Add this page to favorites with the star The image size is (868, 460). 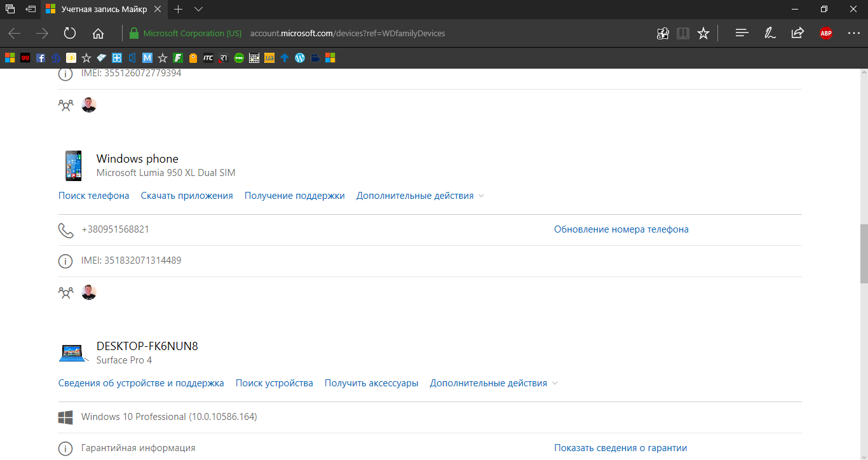[x=703, y=33]
